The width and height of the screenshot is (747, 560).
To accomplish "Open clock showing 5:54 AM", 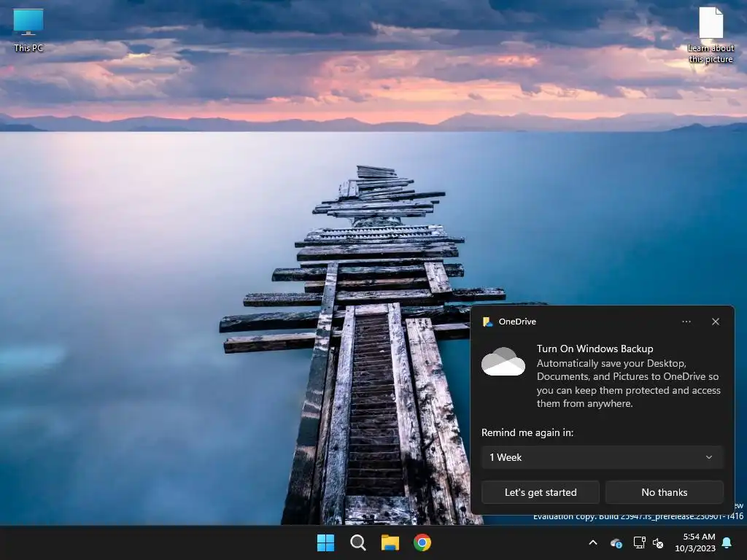I will [699, 537].
